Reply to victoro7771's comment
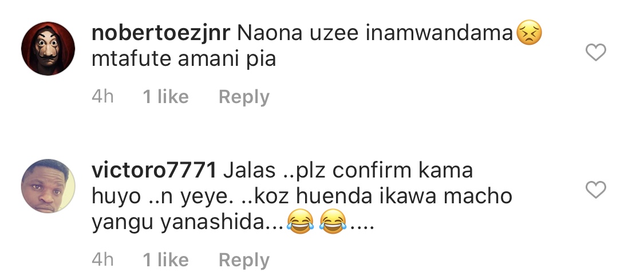 244,260
